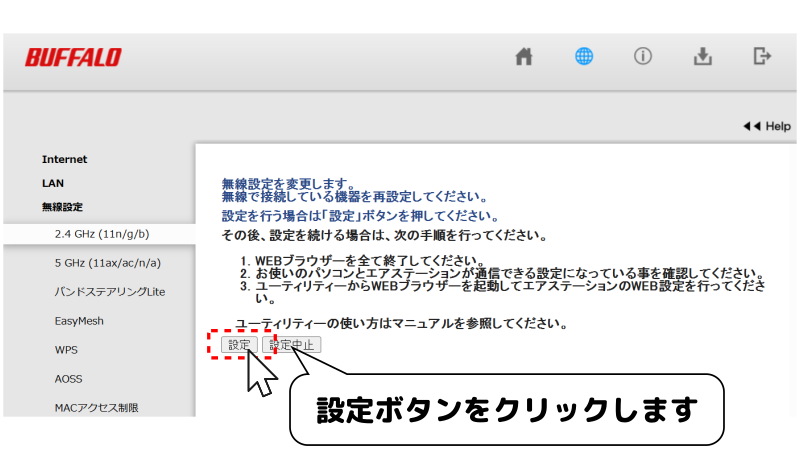The image size is (800, 450).
Task: Click the download firmware update icon
Action: point(703,56)
